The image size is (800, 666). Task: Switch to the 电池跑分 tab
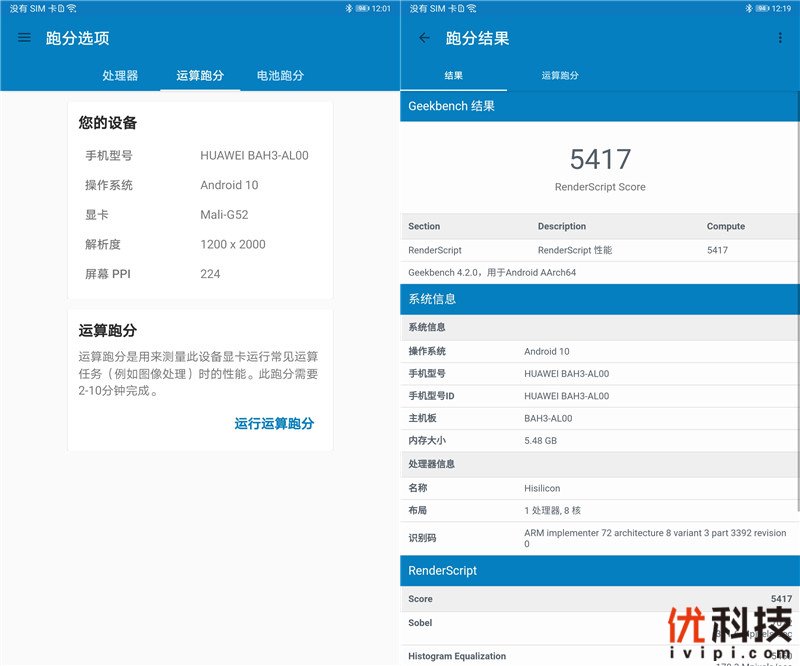[x=278, y=76]
